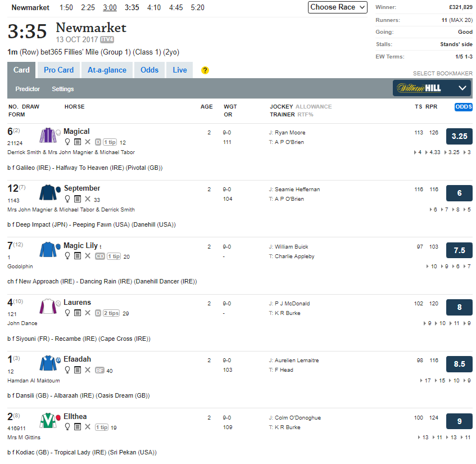Click the tracker bulb icon for Ellthea
Image resolution: width=476 pixels, height=464 pixels.
67,427
